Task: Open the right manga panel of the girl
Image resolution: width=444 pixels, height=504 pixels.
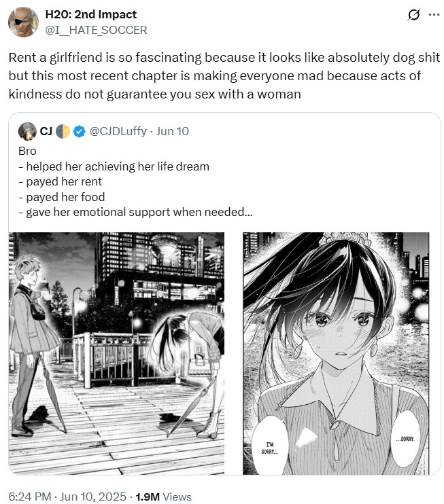Action: pos(336,353)
